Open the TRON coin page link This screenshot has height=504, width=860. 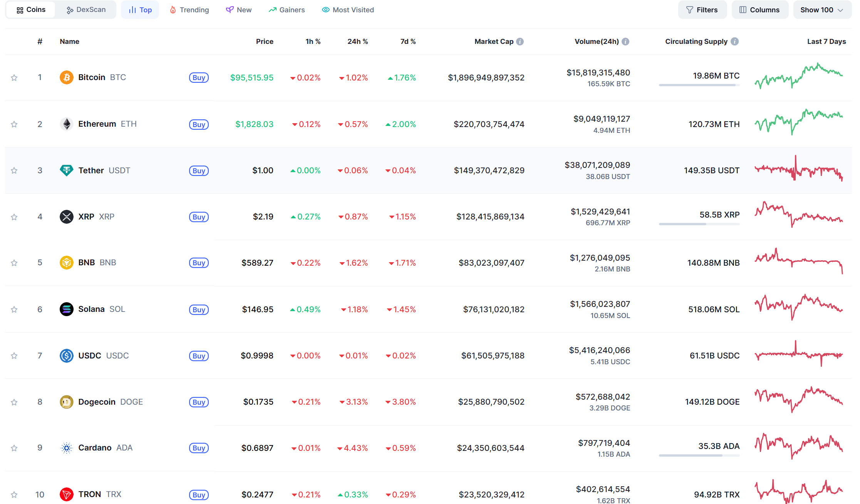[89, 494]
